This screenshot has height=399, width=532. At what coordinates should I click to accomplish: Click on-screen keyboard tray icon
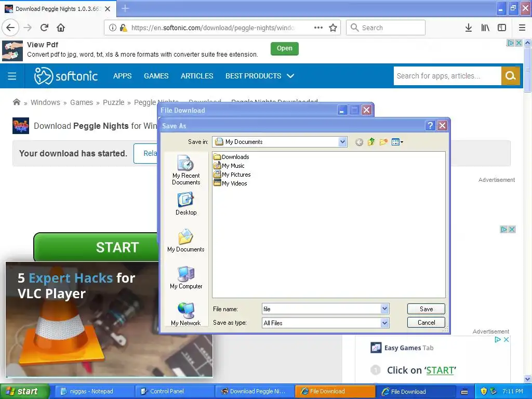[x=464, y=392]
